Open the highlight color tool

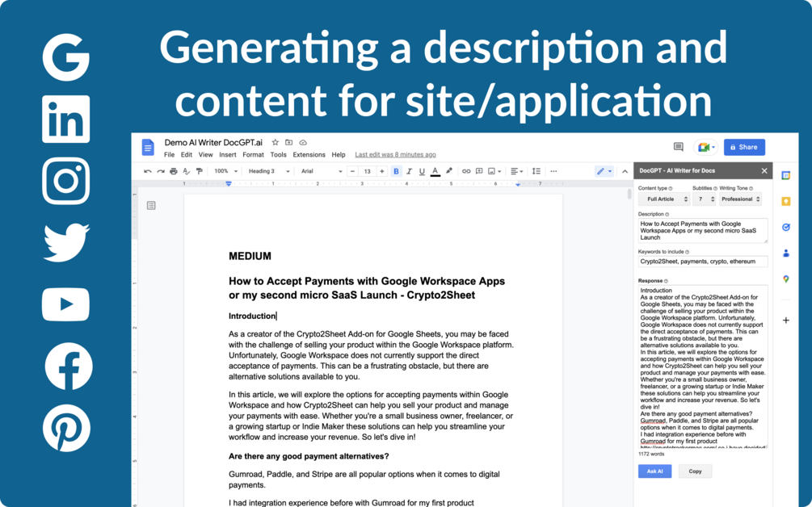coord(449,171)
